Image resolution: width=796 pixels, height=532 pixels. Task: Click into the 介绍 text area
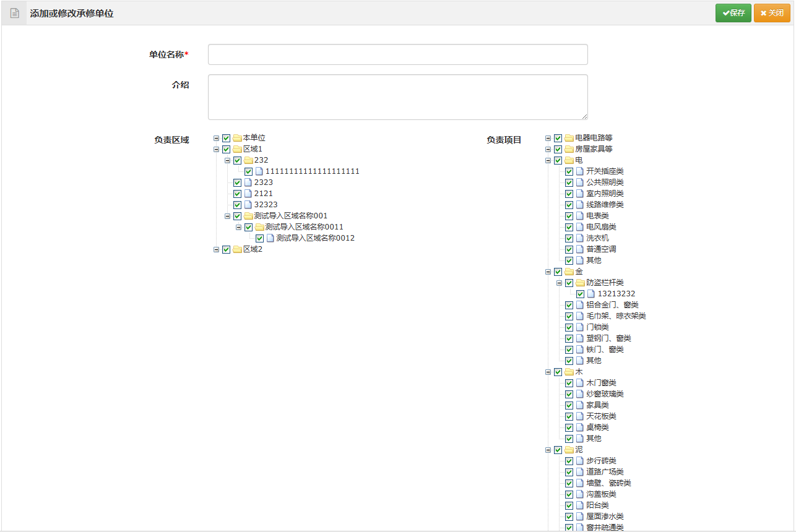click(398, 97)
